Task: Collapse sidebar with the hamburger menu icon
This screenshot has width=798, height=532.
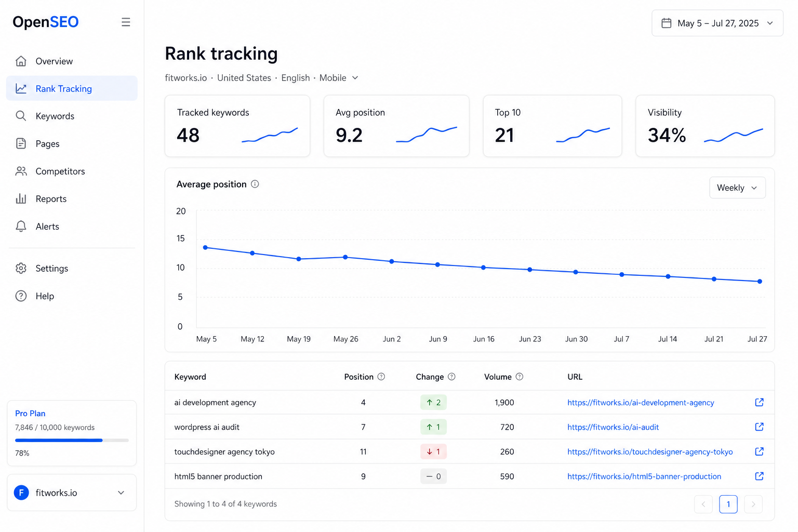Action: [126, 22]
